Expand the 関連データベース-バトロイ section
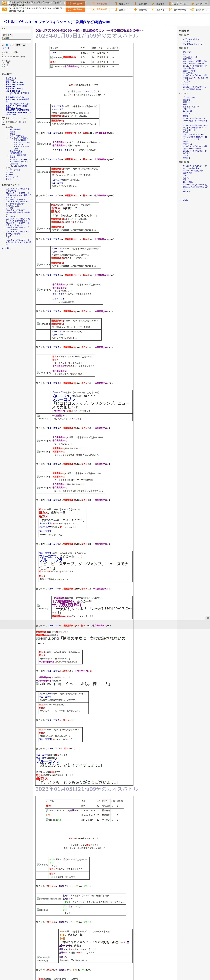The height and width of the screenshot is (980, 210). pyautogui.click(x=3, y=119)
